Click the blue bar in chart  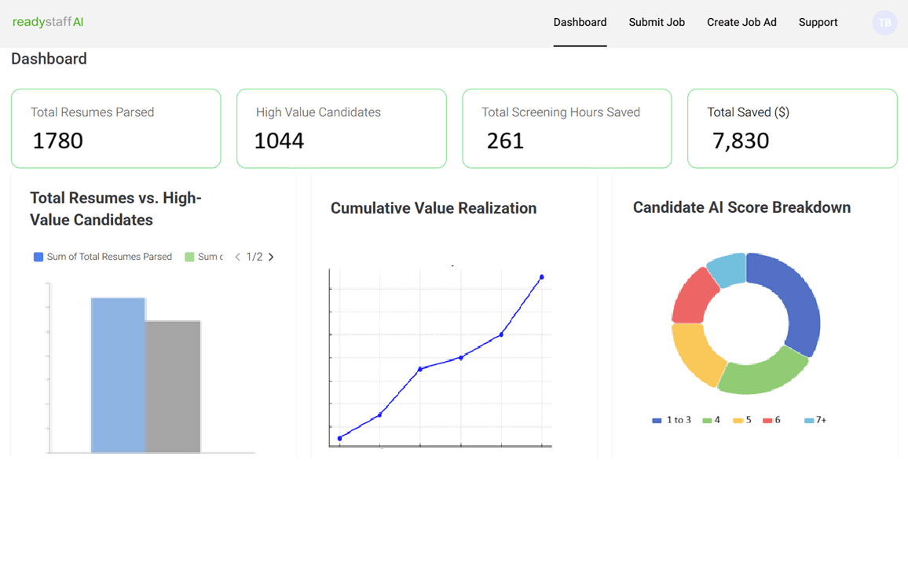(118, 375)
